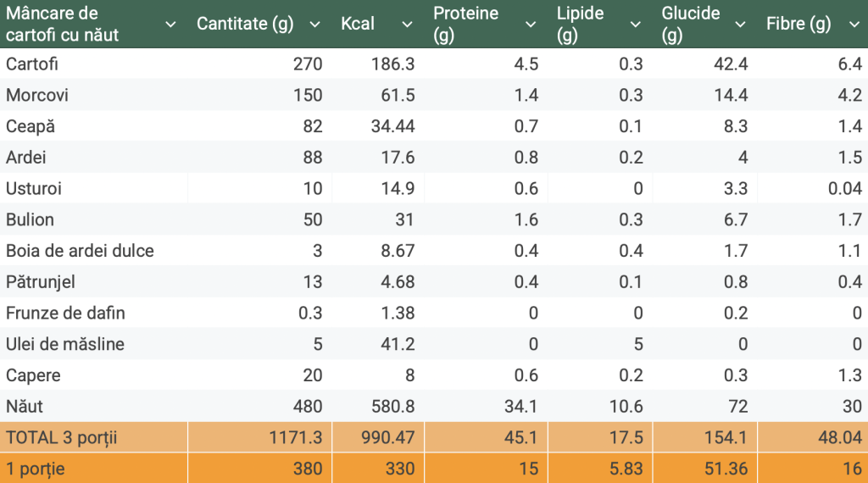
Task: Select the 1 porție row label
Action: coord(36,468)
